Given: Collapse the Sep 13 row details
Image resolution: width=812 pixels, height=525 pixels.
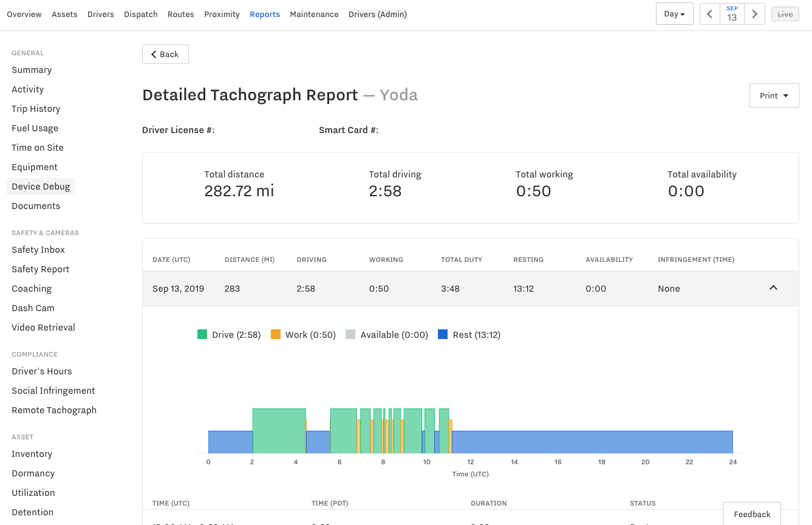Looking at the screenshot, I should [x=773, y=288].
